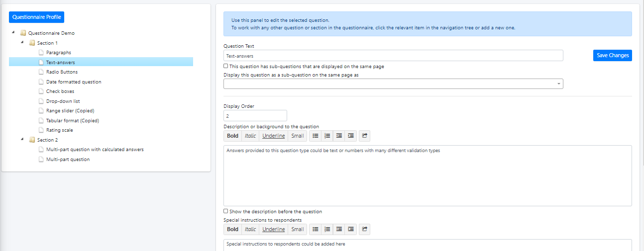The height and width of the screenshot is (251, 644).
Task: Insert bullet list in Description toolbar
Action: [x=316, y=136]
